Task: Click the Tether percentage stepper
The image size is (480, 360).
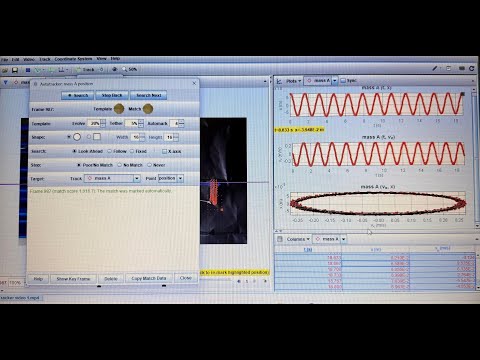Action: (x=141, y=123)
